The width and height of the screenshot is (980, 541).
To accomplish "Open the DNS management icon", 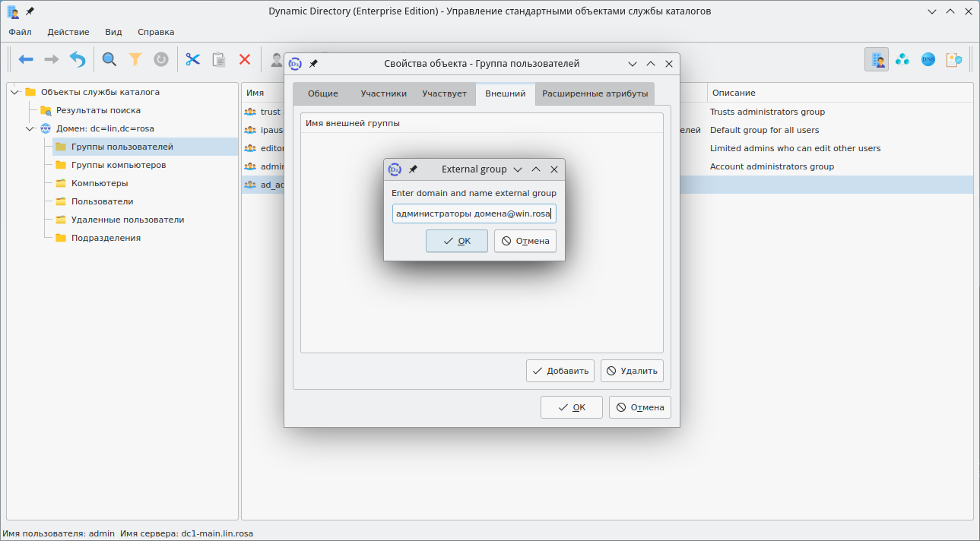I will (928, 59).
